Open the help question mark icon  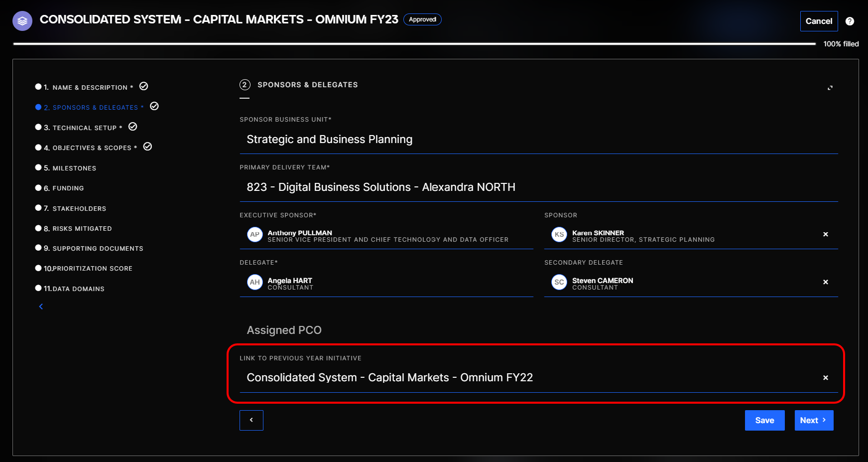(850, 21)
